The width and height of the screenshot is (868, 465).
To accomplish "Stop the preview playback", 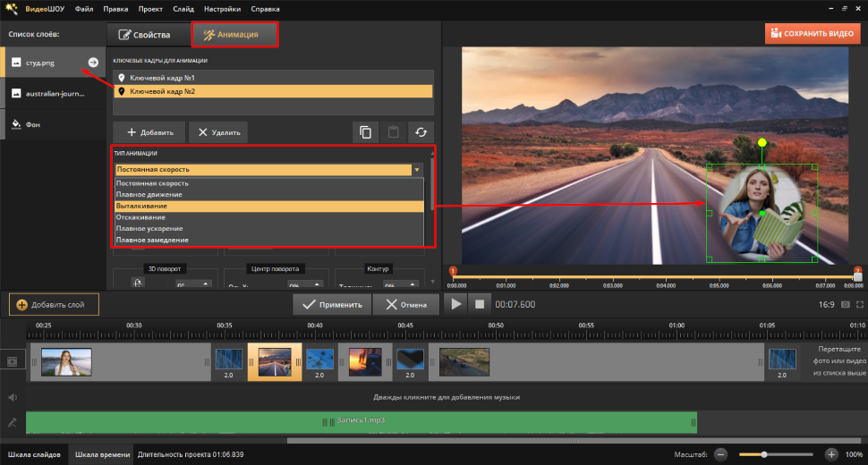I will [x=480, y=304].
